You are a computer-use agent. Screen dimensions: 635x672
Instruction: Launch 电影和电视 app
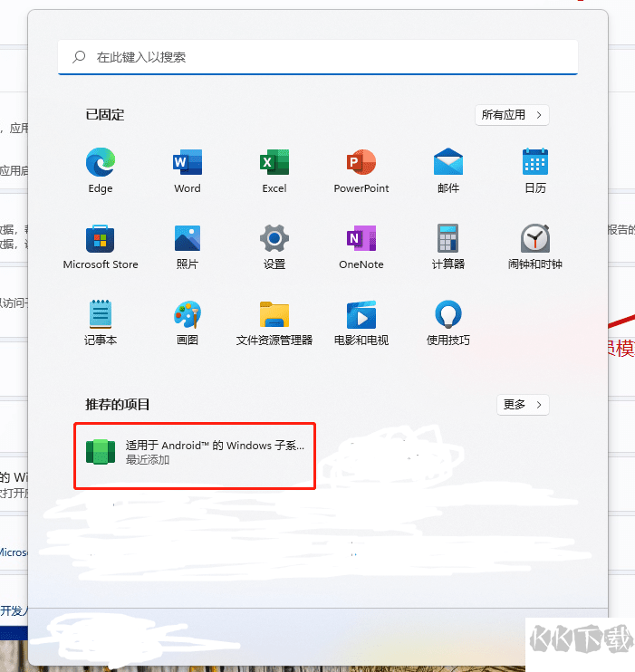pyautogui.click(x=361, y=314)
